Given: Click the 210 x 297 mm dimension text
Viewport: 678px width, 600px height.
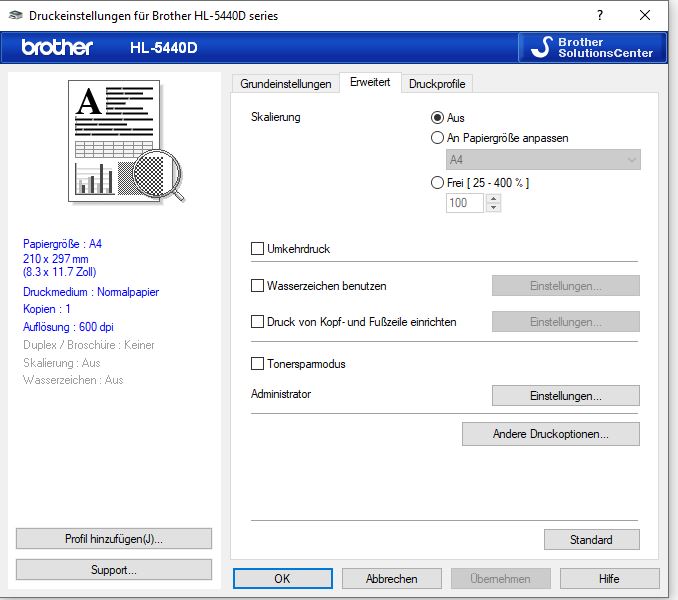Looking at the screenshot, I should [56, 259].
